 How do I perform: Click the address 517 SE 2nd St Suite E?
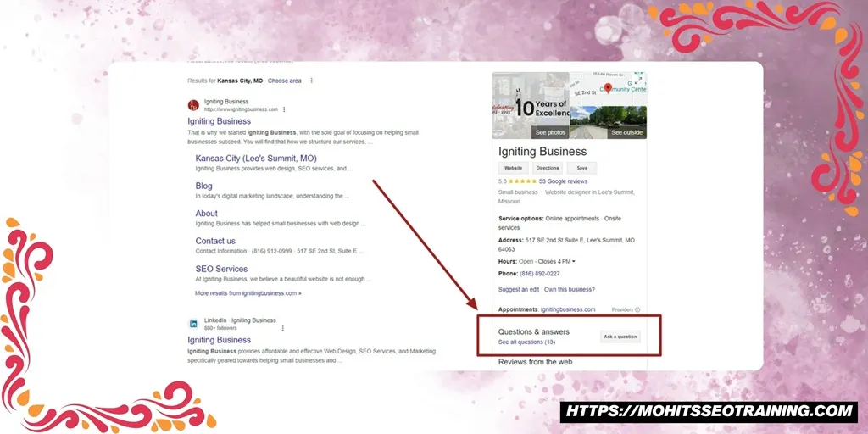pyautogui.click(x=567, y=245)
